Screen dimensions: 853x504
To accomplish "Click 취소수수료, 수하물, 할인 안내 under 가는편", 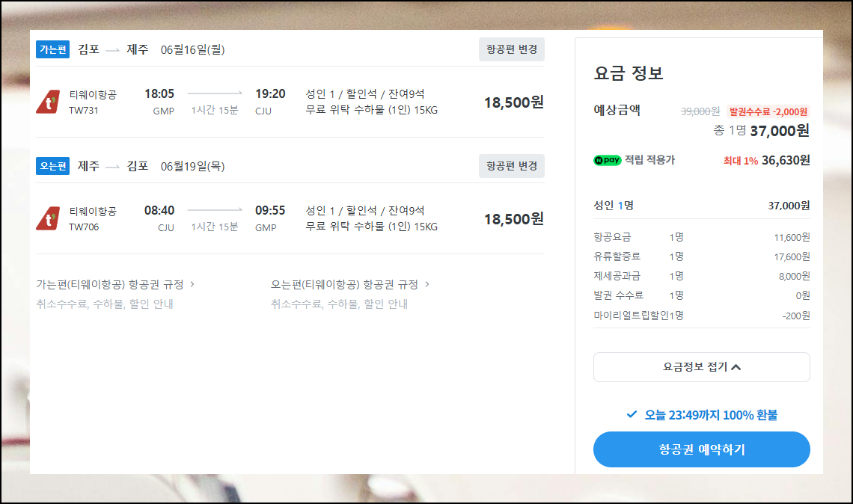I will point(105,304).
